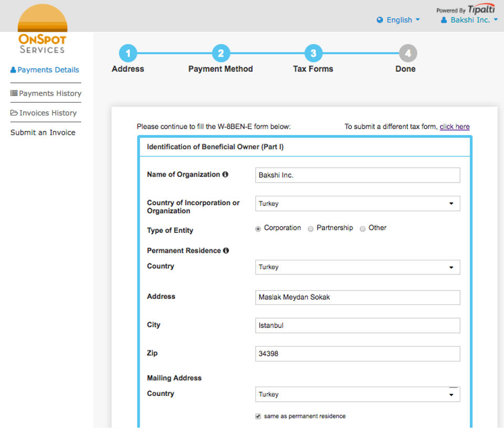Click the Done step label
Image resolution: width=504 pixels, height=428 pixels.
point(406,69)
